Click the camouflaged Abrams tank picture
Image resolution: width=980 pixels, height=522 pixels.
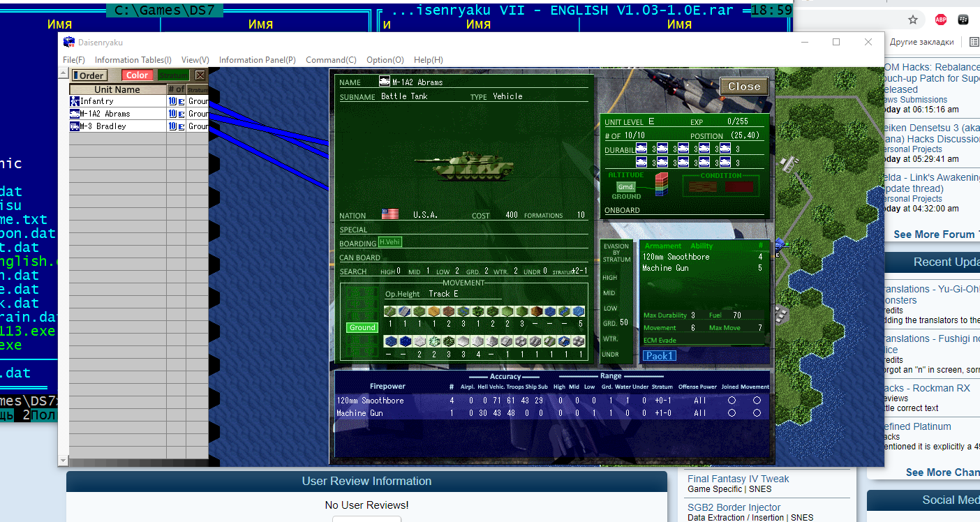pyautogui.click(x=466, y=165)
